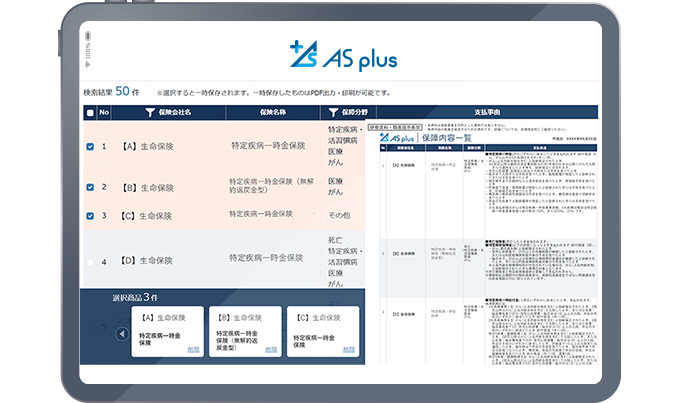Image resolution: width=680 pixels, height=403 pixels.
Task: Open the 保険会社名 filter funnel icon
Action: point(150,113)
